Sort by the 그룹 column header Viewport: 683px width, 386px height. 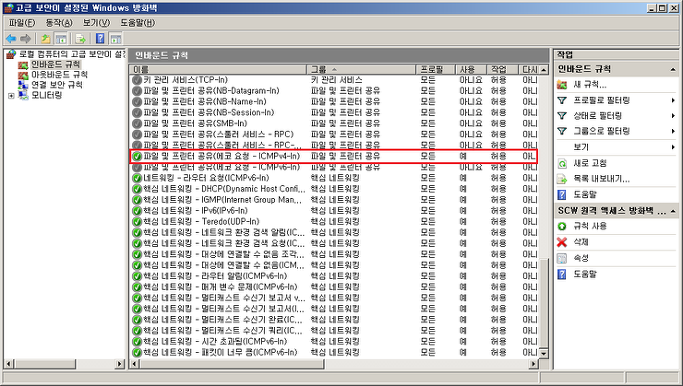pyautogui.click(x=361, y=69)
